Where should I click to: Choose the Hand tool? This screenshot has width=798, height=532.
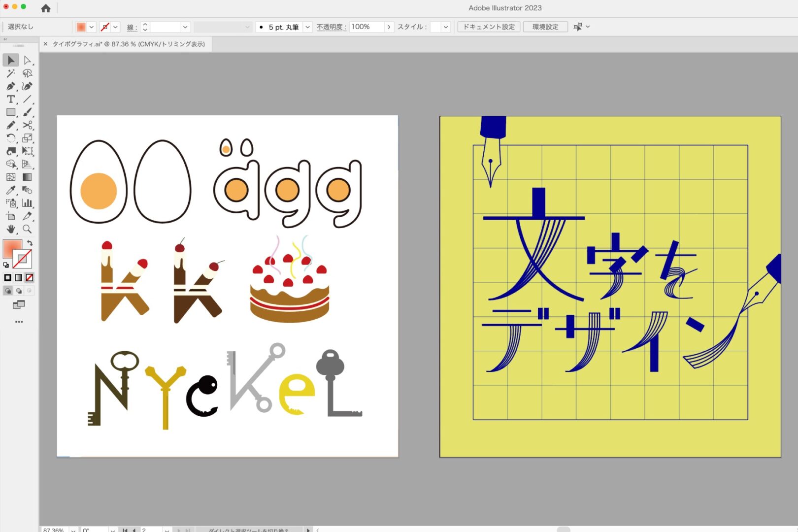pos(10,229)
